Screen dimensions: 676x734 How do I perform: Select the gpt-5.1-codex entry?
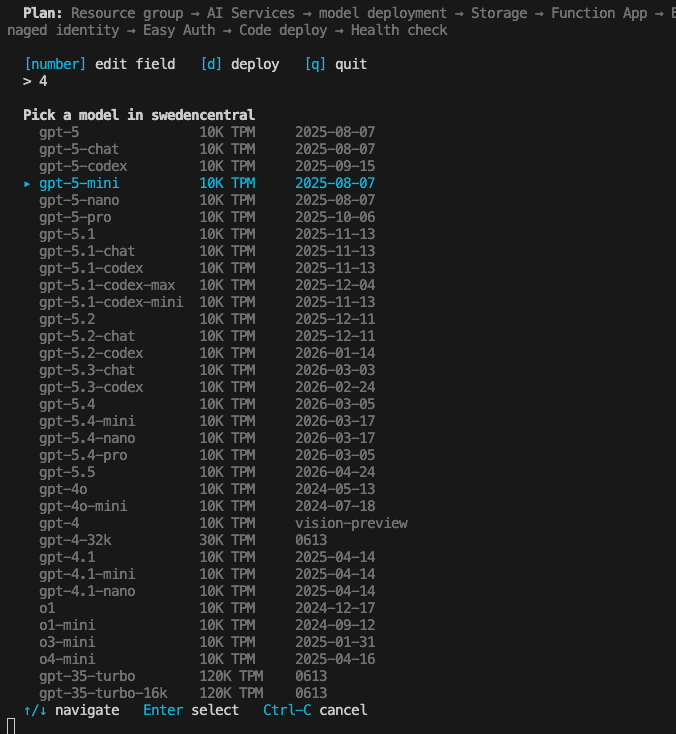207,268
